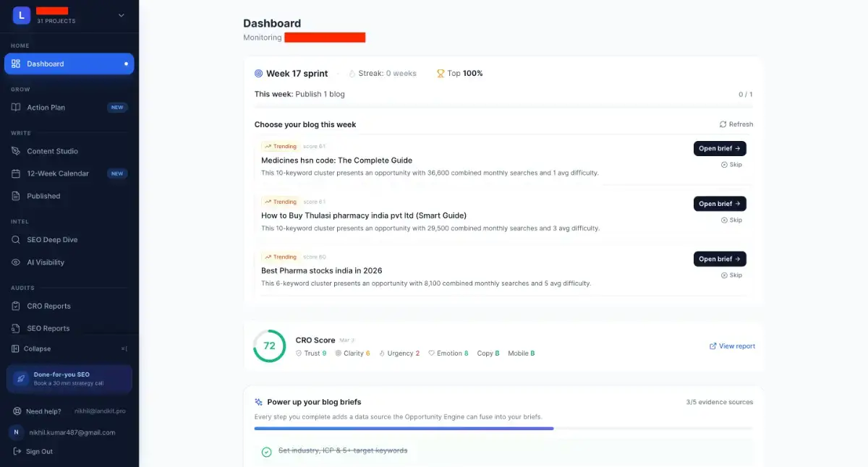Click the CRO Reports clipboard icon

[x=16, y=306]
